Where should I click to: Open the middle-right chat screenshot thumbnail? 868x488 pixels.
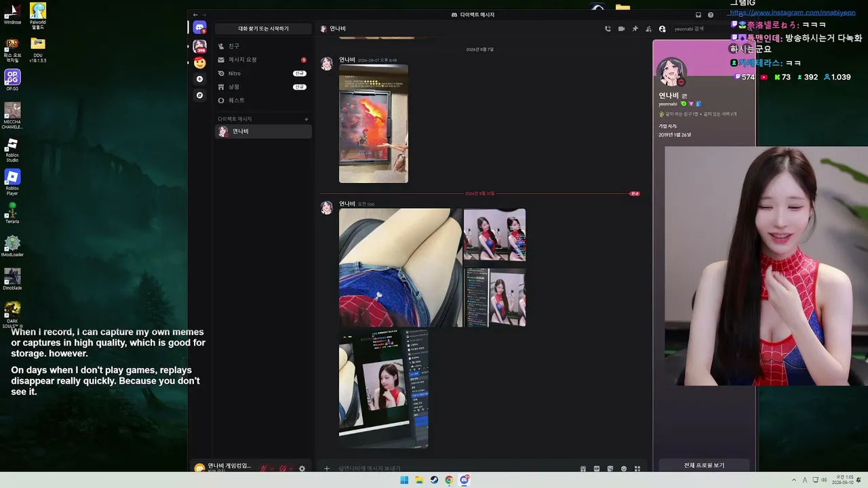click(494, 298)
